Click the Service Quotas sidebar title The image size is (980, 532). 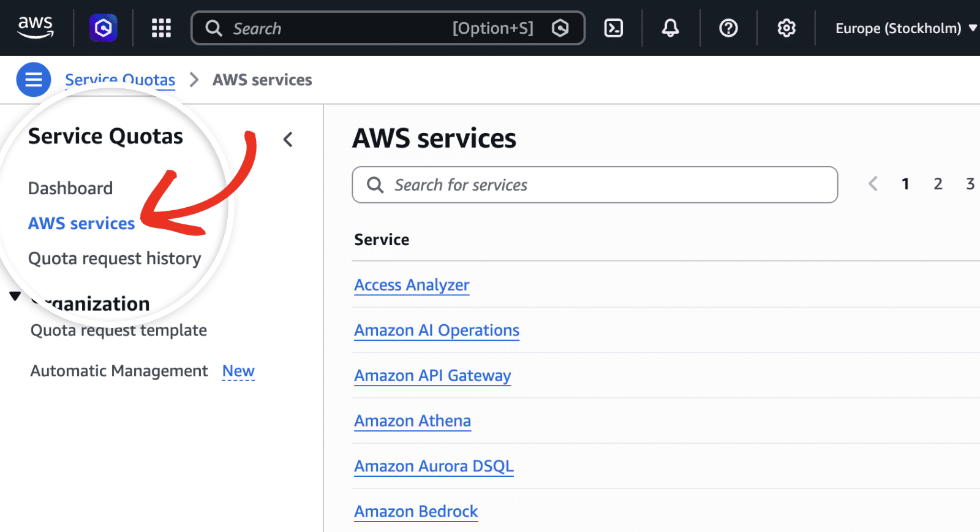[x=105, y=136]
